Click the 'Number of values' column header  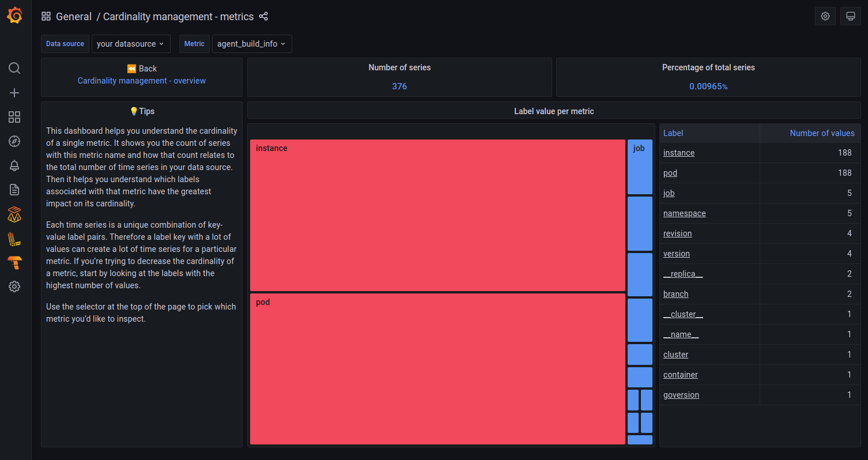coord(822,133)
